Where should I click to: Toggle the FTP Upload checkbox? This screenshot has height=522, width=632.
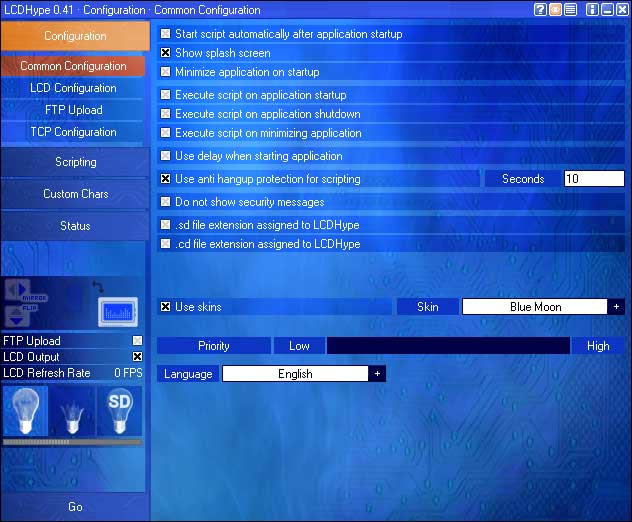(x=137, y=341)
